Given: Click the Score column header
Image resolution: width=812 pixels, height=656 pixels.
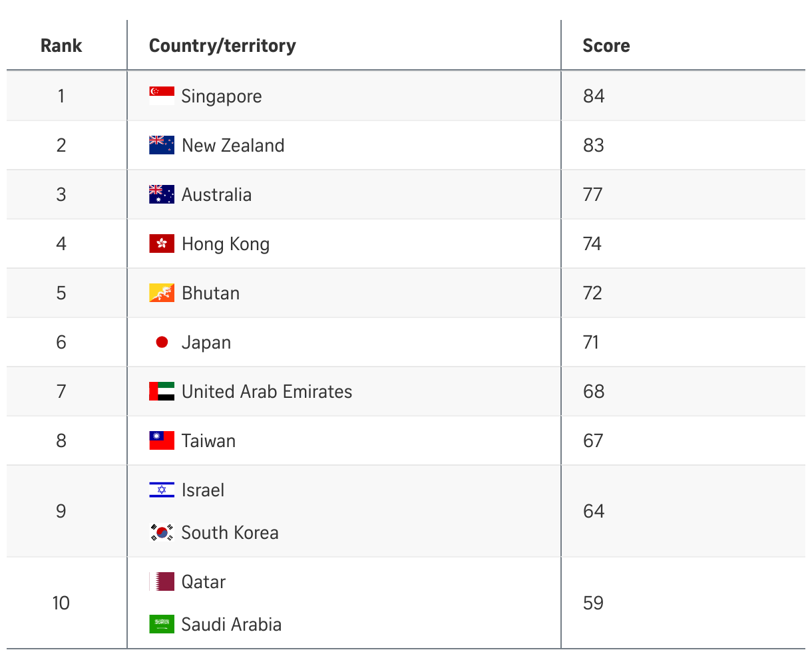Looking at the screenshot, I should 606,45.
